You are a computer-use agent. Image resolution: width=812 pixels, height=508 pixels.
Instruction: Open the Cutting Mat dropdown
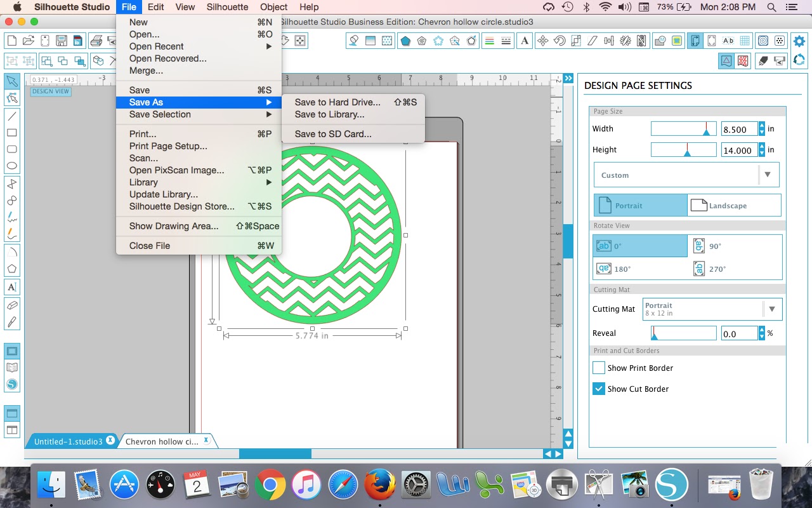tap(712, 309)
